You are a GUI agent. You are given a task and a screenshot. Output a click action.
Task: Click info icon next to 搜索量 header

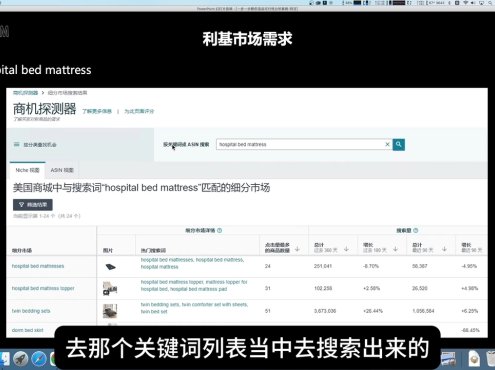pos(416,230)
